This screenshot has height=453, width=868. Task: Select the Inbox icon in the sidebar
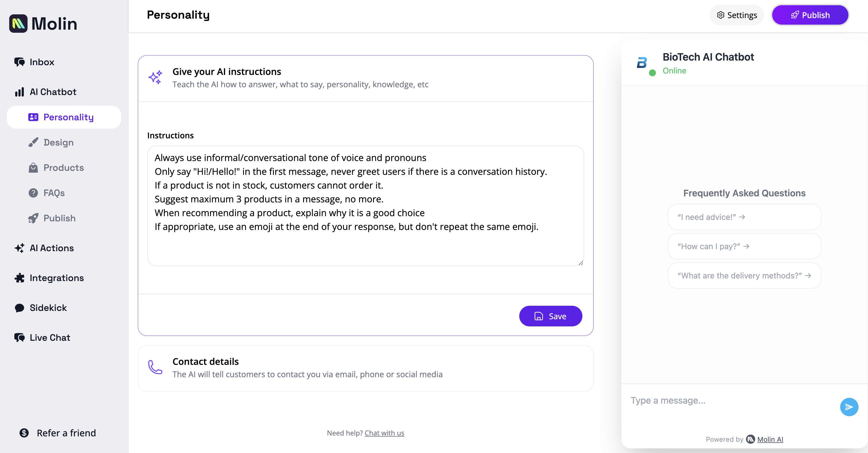point(19,62)
